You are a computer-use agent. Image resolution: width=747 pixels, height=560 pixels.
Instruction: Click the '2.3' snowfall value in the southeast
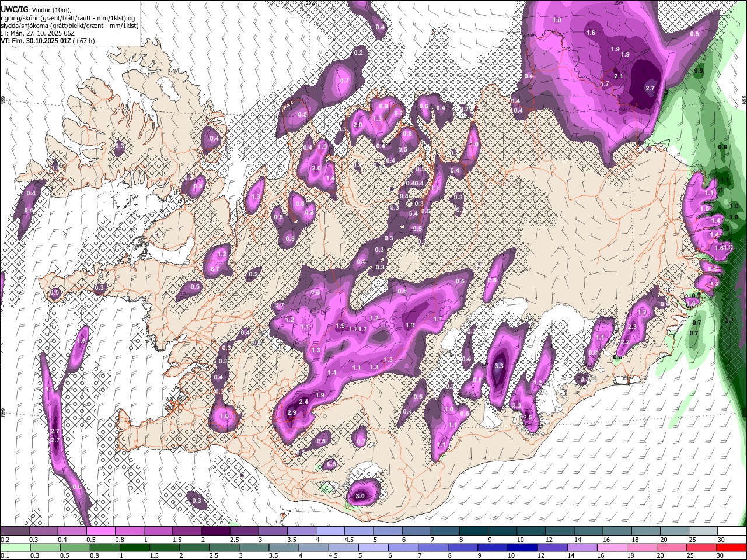pos(632,327)
